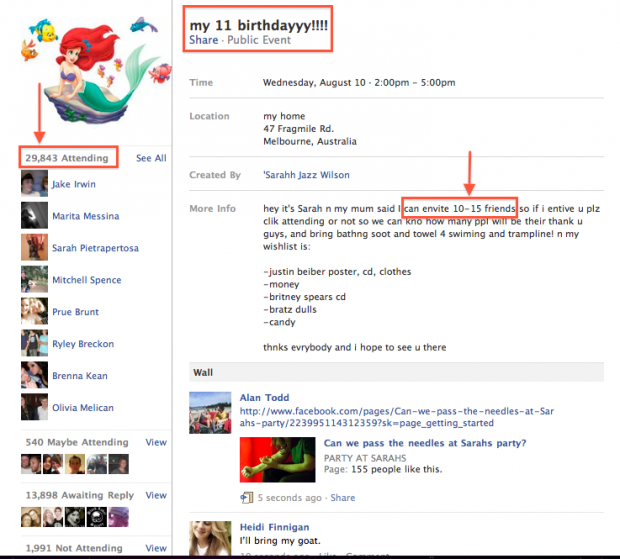620x559 pixels.
Task: Click the link-post icon beside '5 seconds ago'
Action: click(247, 498)
